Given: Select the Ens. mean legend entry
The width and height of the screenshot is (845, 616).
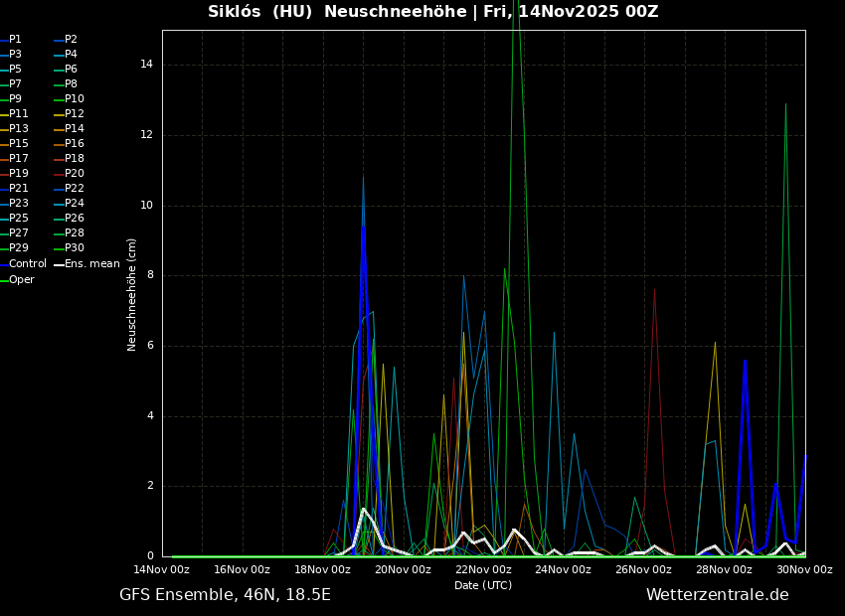Looking at the screenshot, I should 91,264.
